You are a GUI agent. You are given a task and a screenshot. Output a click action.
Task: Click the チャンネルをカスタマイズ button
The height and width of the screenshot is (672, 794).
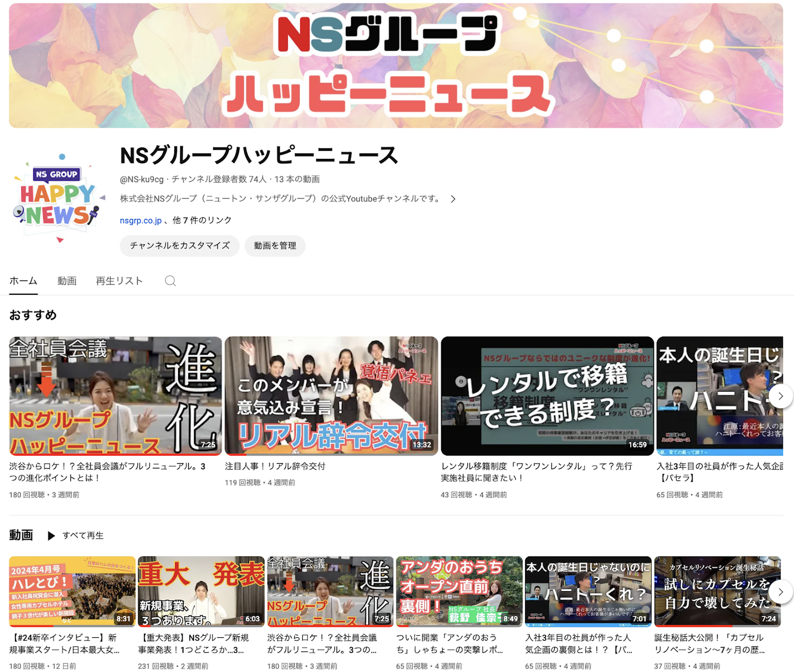point(180,246)
